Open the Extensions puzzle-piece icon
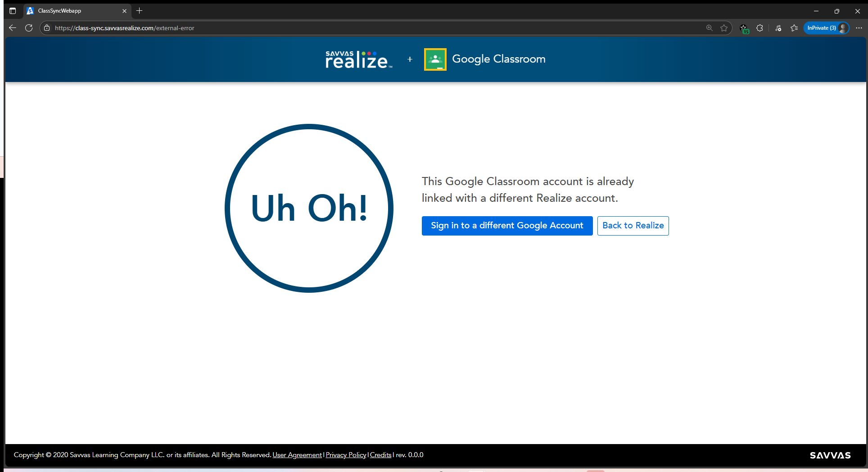Screen dimensions: 868x472 (x=760, y=28)
